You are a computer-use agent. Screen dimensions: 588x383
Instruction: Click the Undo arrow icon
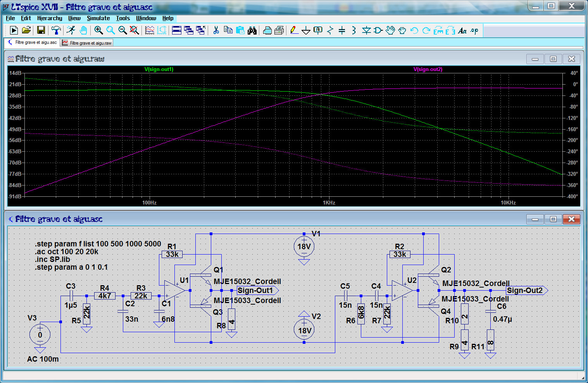414,30
